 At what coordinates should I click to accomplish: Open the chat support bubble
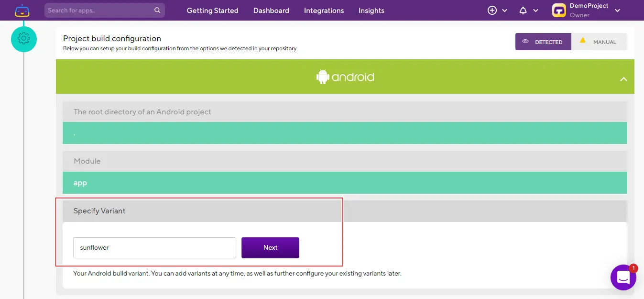point(623,277)
